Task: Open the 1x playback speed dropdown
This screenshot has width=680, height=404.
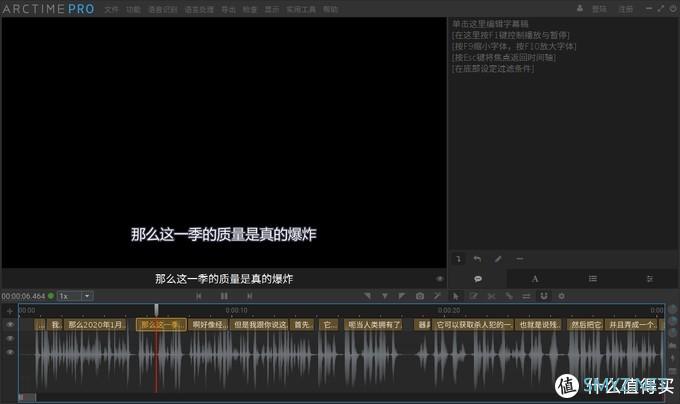Action: point(75,296)
